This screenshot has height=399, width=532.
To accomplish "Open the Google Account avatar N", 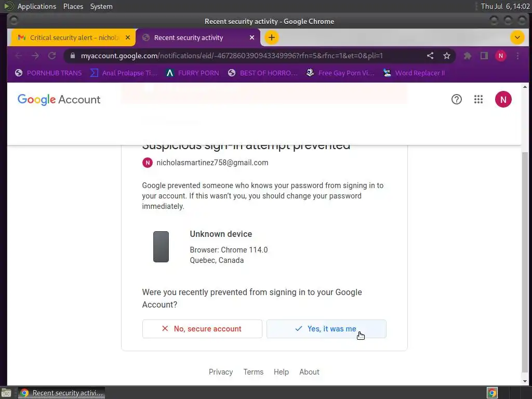I will pos(503,99).
